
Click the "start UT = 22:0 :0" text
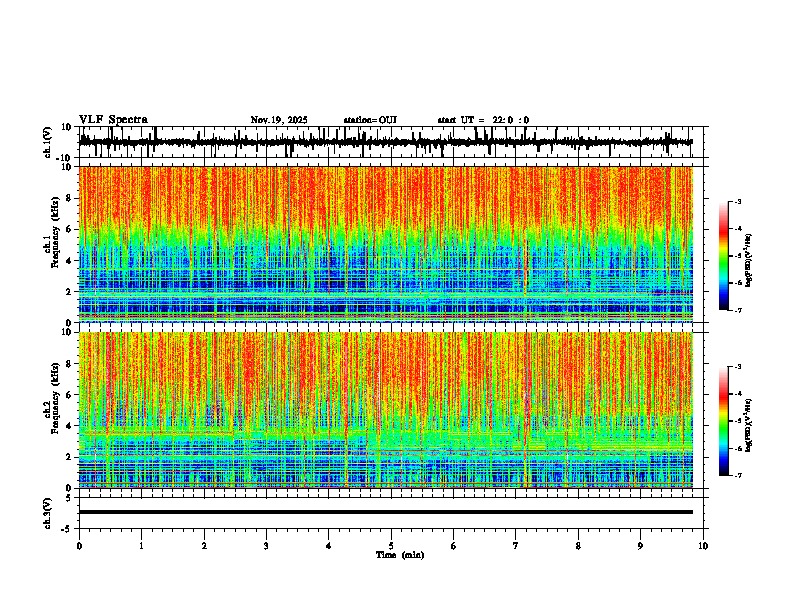483,120
